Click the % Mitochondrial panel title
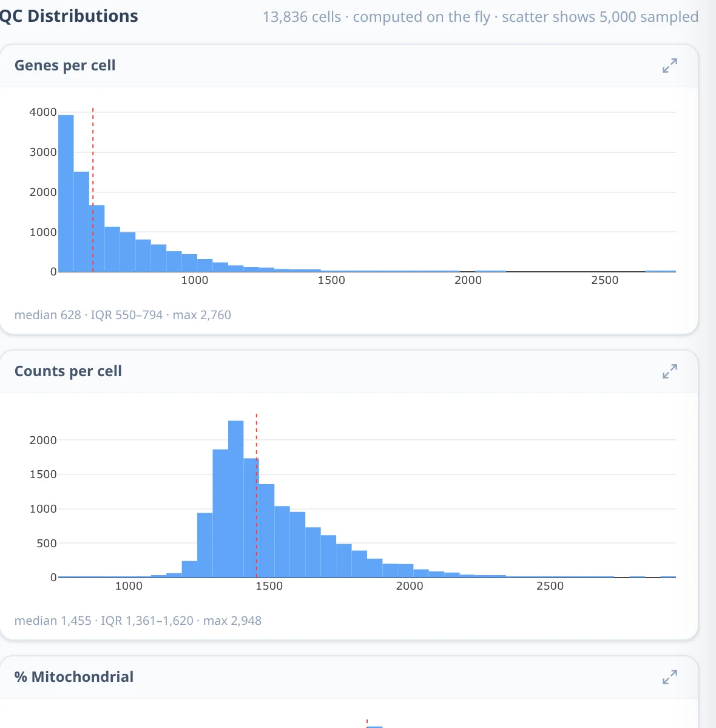The image size is (716, 728). 74,677
